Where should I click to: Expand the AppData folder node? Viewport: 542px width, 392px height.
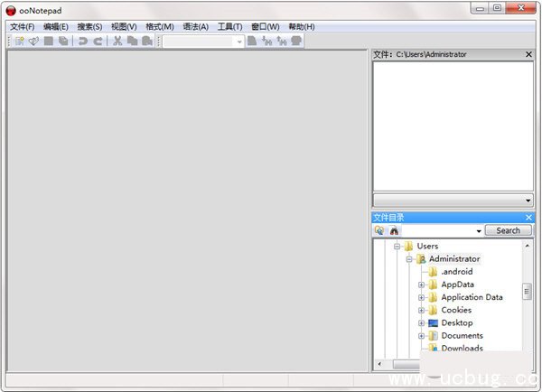tap(421, 285)
